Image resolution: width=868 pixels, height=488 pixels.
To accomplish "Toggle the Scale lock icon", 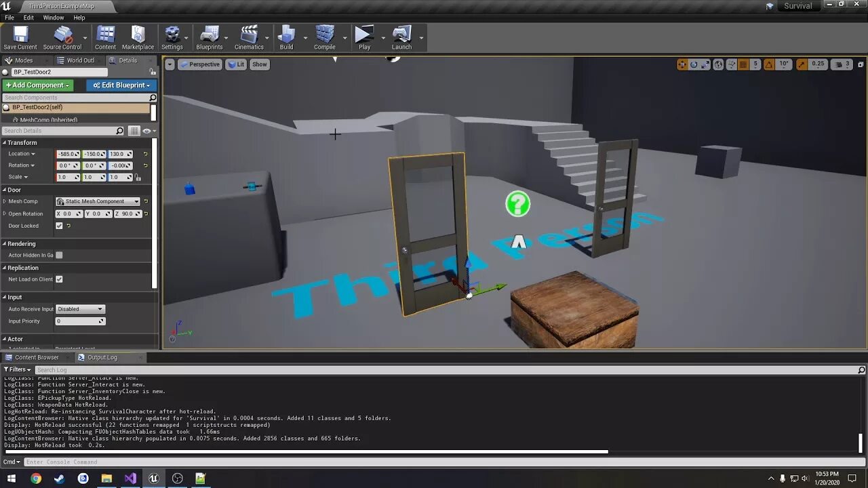I will pos(138,177).
